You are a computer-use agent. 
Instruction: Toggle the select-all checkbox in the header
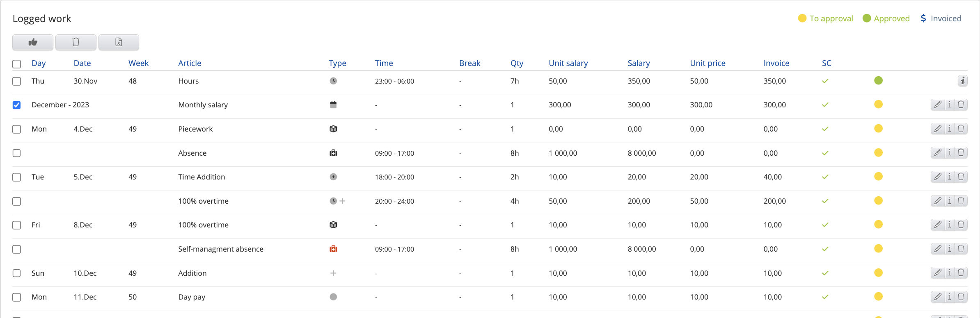pos(17,64)
